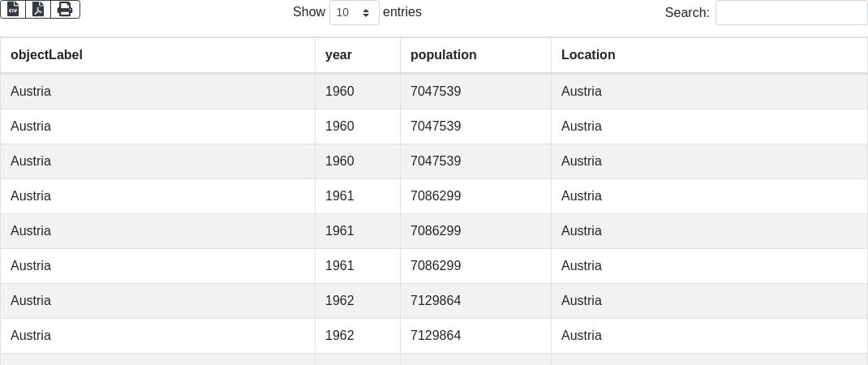Click the first 7086299 population cell
The height and width of the screenshot is (365, 868).
(436, 196)
